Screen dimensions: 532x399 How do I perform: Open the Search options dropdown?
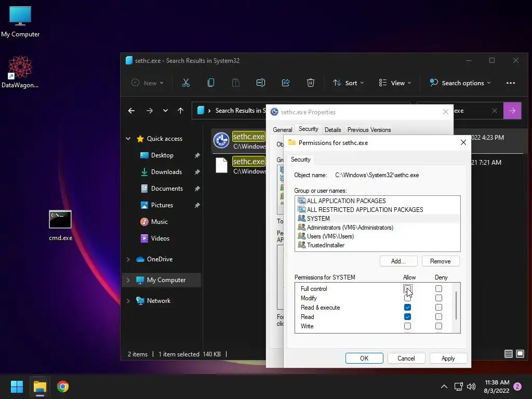click(460, 83)
